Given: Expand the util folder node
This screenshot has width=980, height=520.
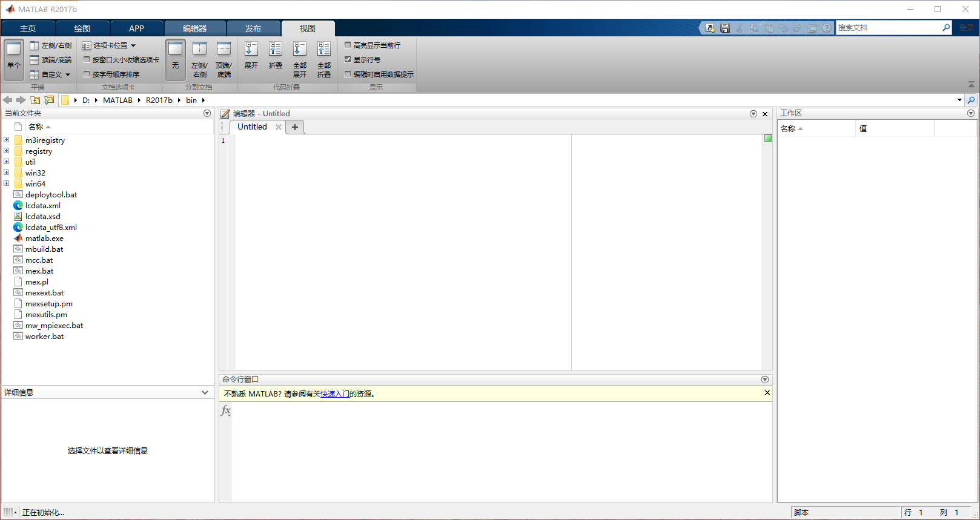Looking at the screenshot, I should pos(6,162).
